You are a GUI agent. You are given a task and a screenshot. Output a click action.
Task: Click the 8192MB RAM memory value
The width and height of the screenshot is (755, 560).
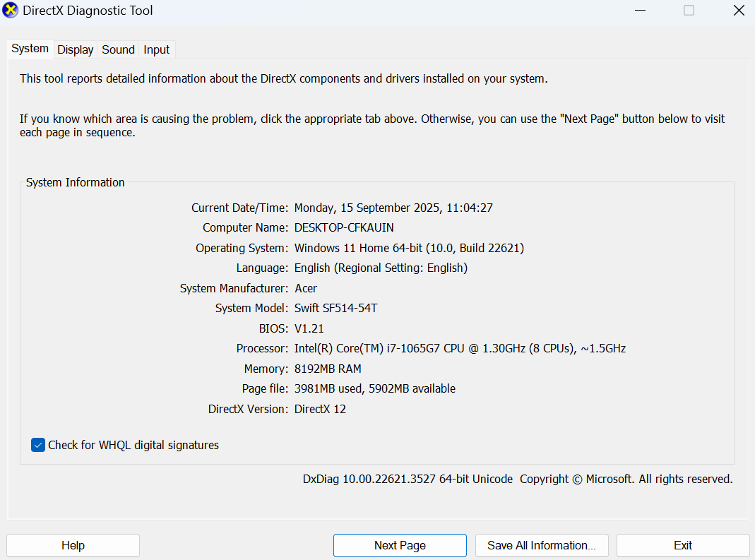click(x=328, y=369)
